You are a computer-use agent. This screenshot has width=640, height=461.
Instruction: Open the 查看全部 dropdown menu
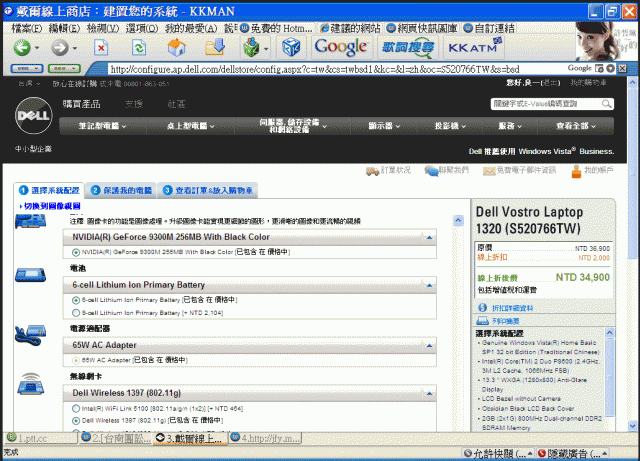(576, 126)
